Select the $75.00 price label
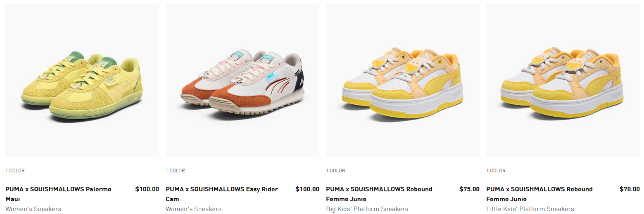 469,189
